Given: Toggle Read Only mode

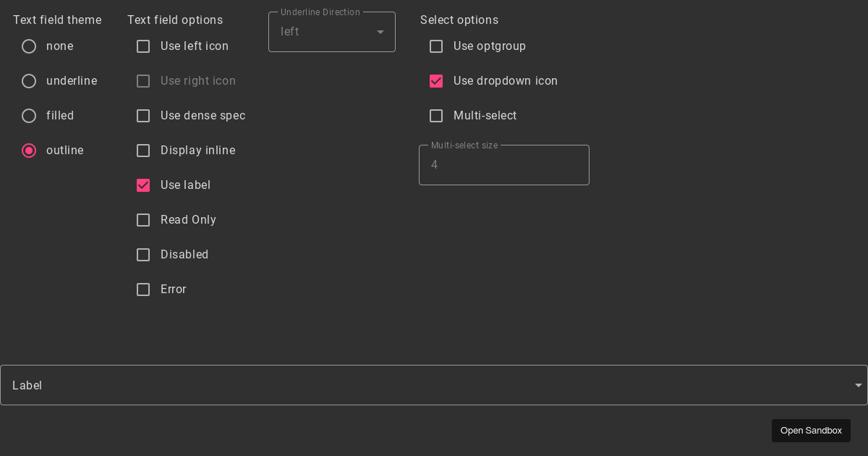Looking at the screenshot, I should point(143,220).
